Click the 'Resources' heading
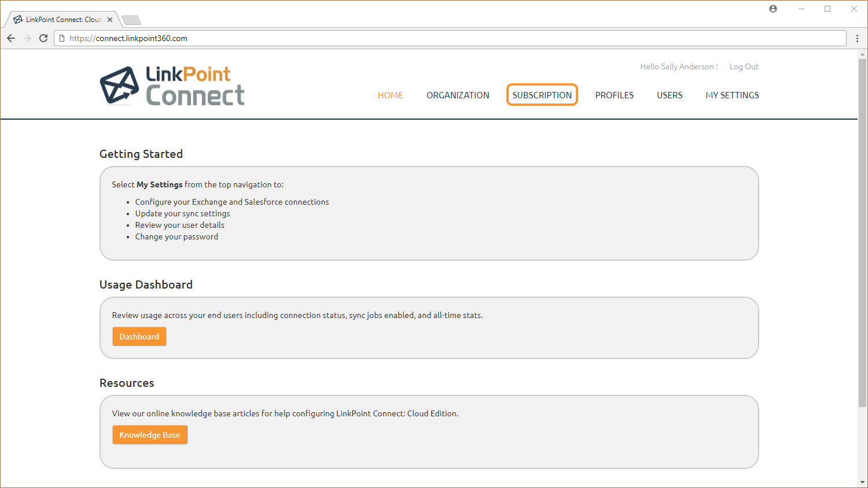Image resolution: width=868 pixels, height=488 pixels. [x=127, y=383]
